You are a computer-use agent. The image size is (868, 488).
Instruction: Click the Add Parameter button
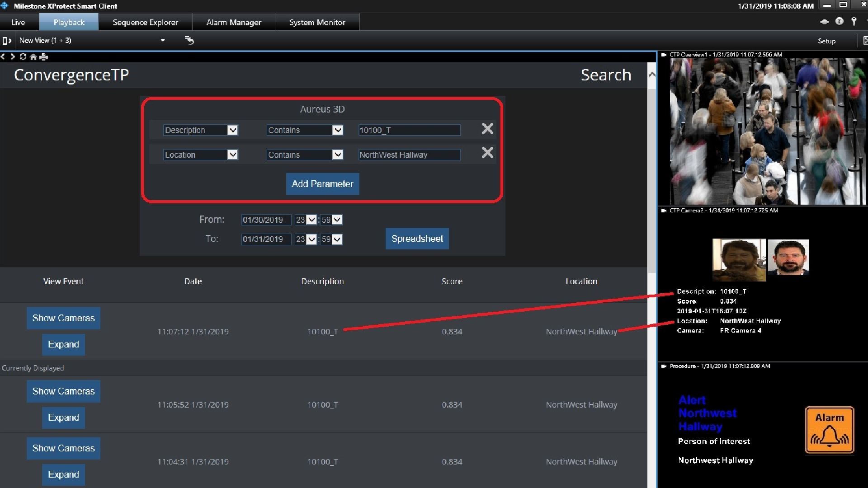point(322,184)
